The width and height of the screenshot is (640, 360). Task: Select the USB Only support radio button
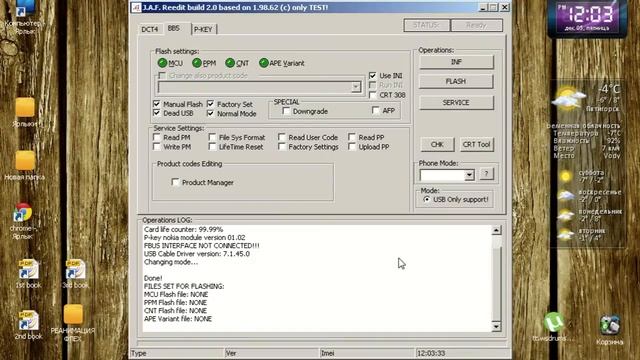coord(427,199)
